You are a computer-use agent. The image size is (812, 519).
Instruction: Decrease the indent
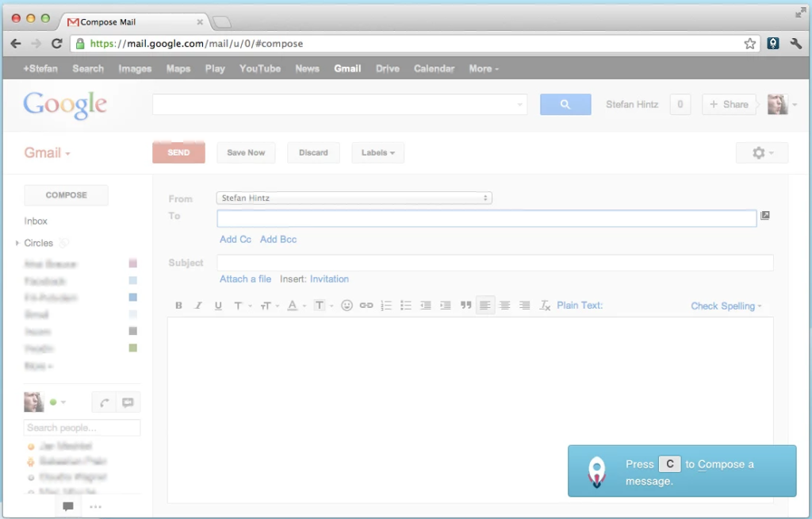point(426,306)
